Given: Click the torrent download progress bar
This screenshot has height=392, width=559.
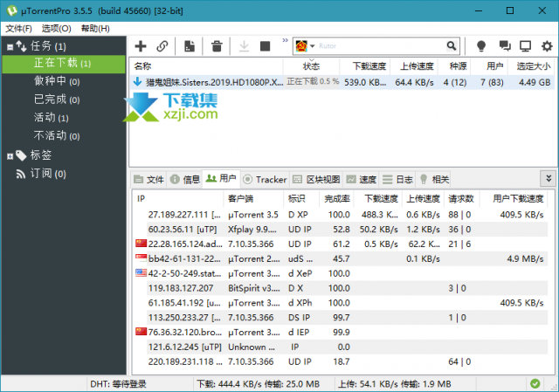Looking at the screenshot, I should coord(313,81).
